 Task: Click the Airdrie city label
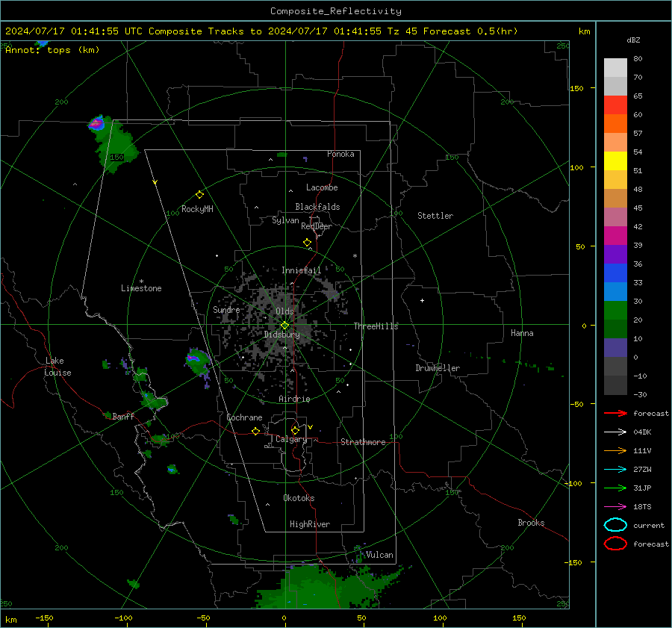294,399
